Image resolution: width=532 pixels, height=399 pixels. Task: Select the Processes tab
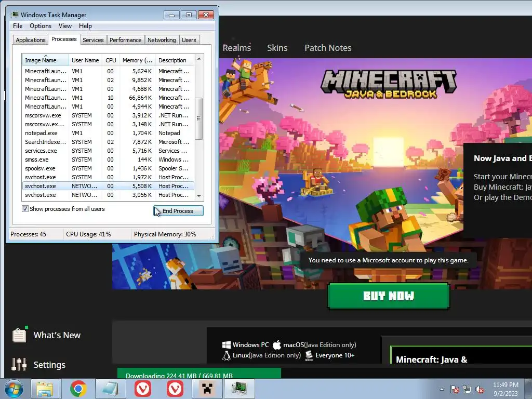click(64, 39)
